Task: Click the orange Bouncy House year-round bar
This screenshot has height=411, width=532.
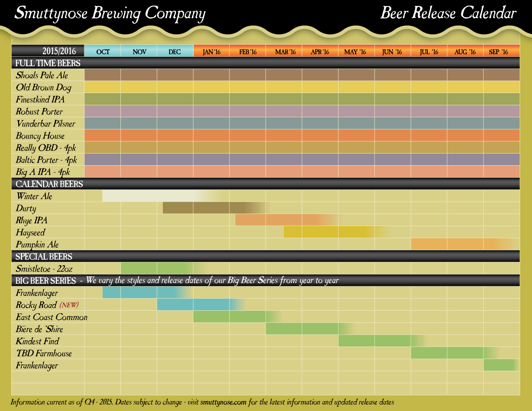Action: [302, 136]
